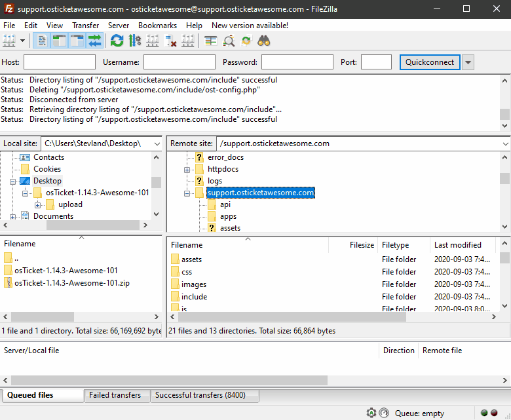The image size is (511, 420).
Task: Cancel current operation icon
Action: point(152,41)
